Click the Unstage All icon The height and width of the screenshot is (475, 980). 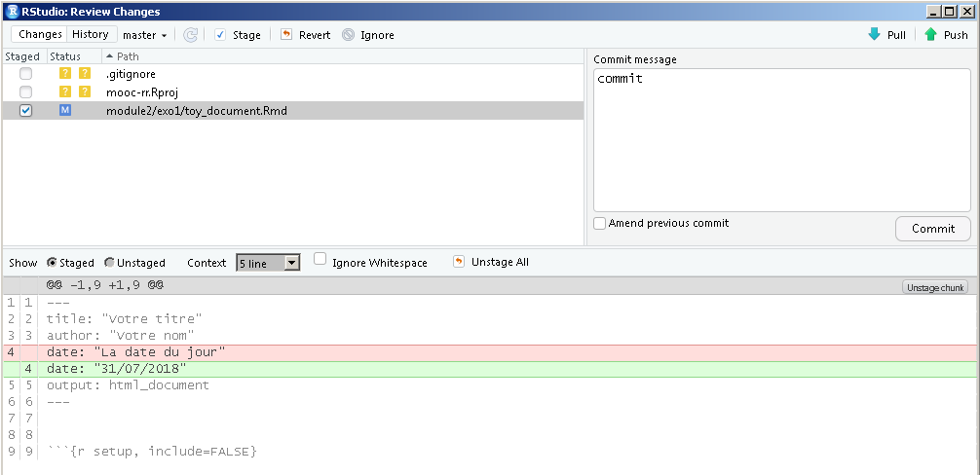click(459, 262)
